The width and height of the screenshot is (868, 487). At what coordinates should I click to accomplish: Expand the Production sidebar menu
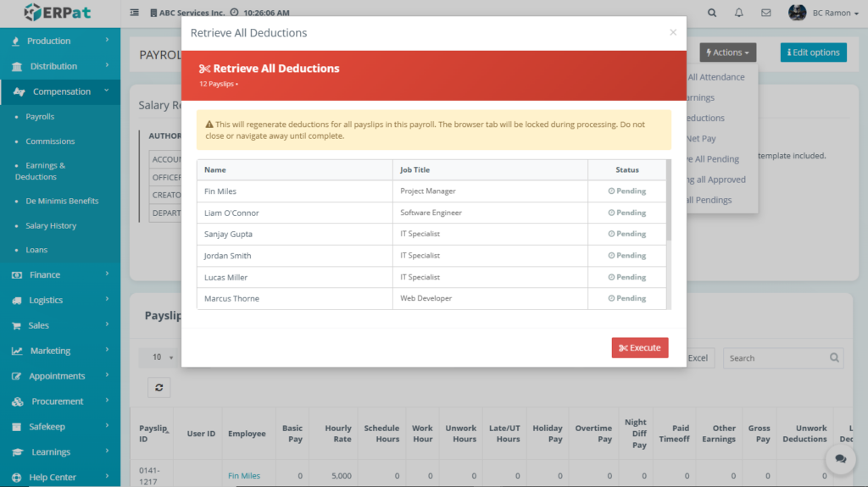click(59, 41)
